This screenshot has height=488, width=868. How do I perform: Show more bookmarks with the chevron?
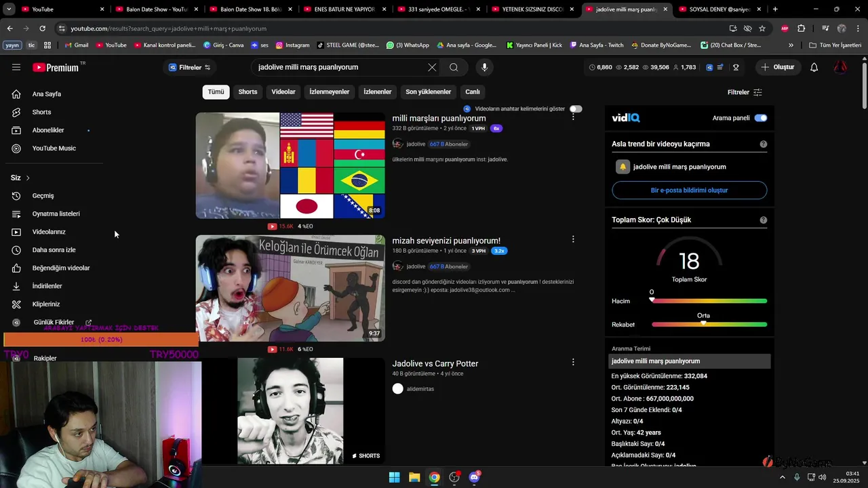coord(791,45)
